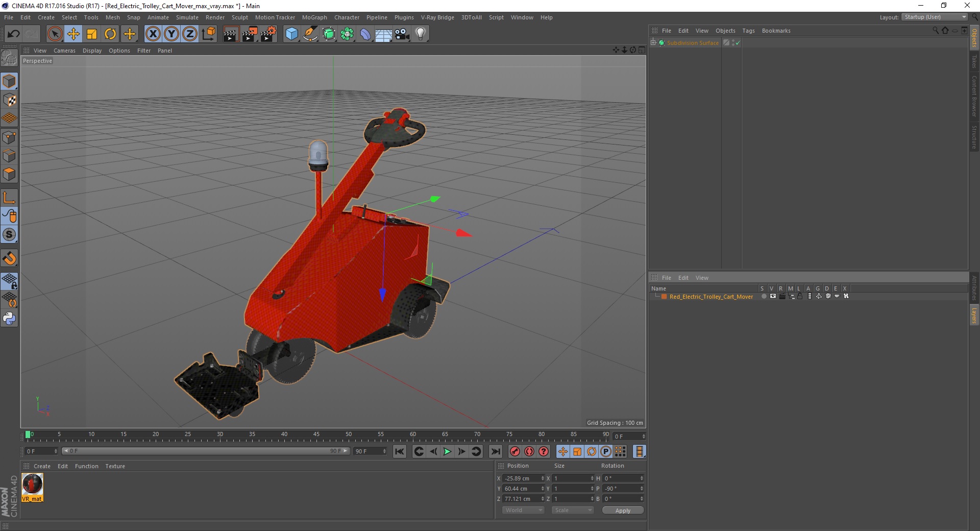Go to end of animation

coord(495,451)
